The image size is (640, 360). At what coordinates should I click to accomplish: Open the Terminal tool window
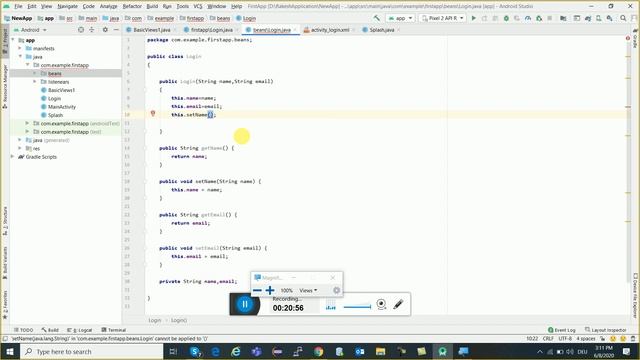113,330
